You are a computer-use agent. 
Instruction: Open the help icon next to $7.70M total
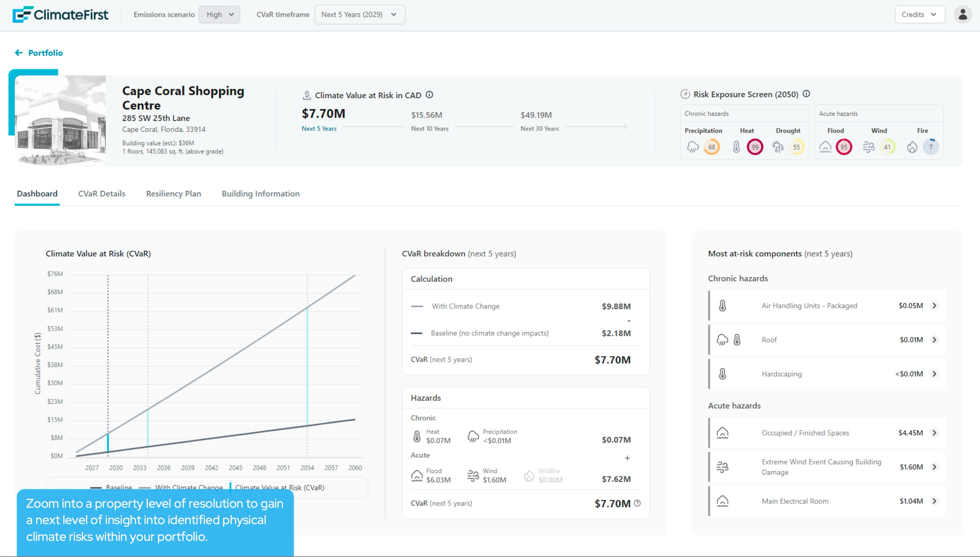coord(637,503)
